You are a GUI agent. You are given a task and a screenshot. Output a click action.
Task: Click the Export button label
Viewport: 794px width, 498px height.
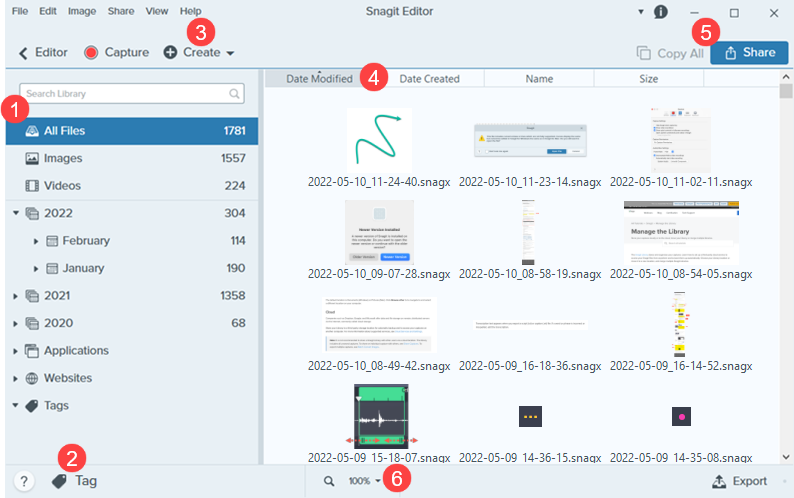[x=749, y=481]
